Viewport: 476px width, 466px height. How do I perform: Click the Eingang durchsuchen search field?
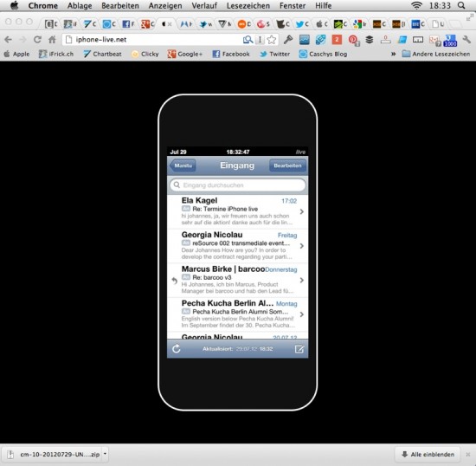(x=238, y=185)
